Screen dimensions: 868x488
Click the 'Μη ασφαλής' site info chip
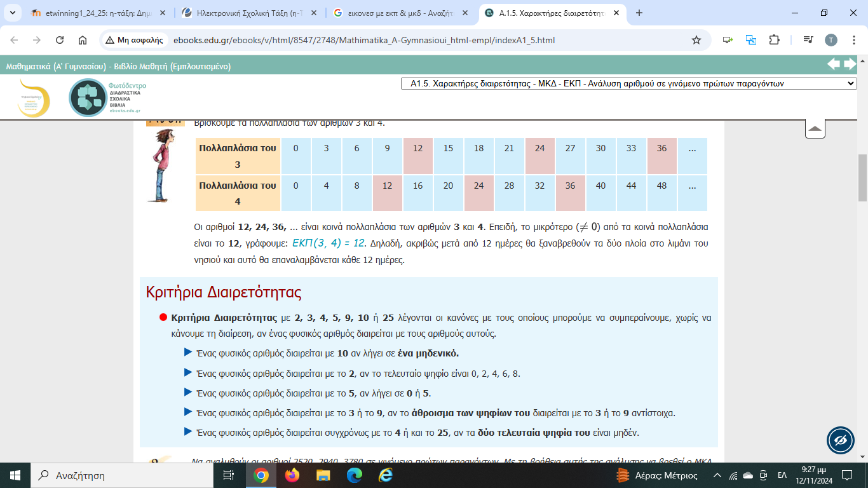(136, 40)
